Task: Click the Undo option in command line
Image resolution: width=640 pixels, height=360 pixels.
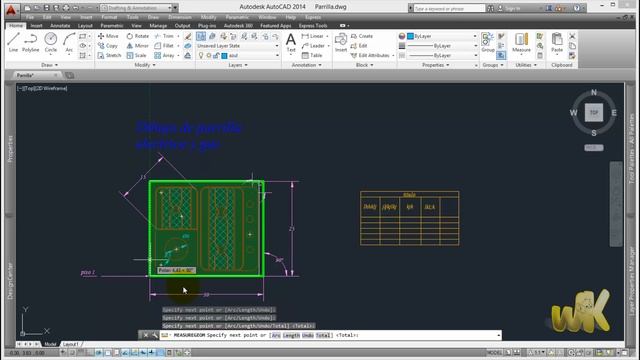Action: pos(307,335)
